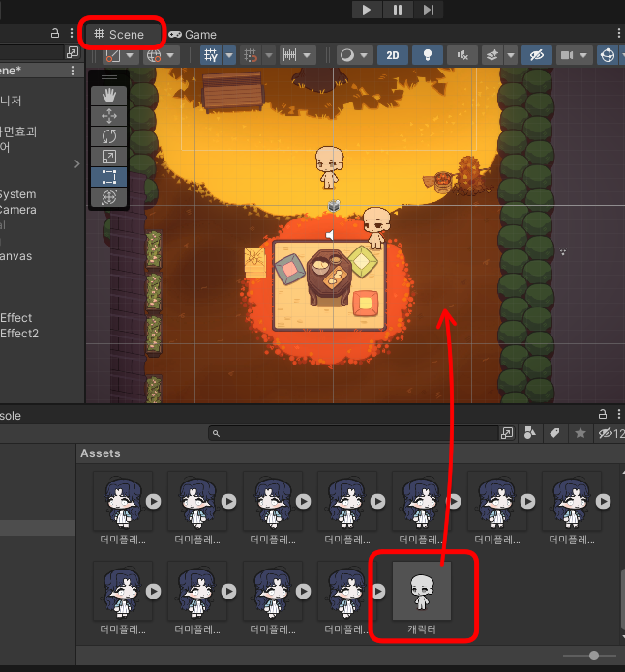Start Play mode with the Play button
625x672 pixels.
(367, 10)
